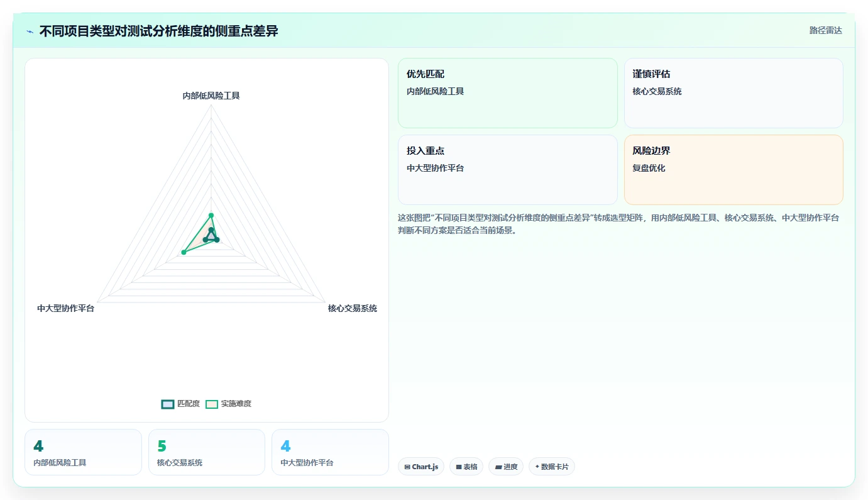Open the 优先匹配 card
The image size is (868, 500).
pyautogui.click(x=508, y=93)
